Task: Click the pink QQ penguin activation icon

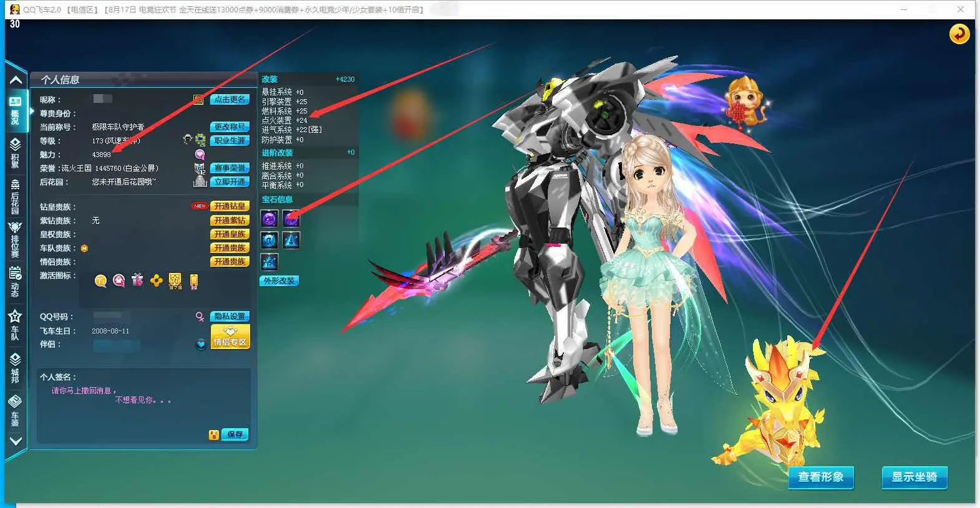Action: coord(119,281)
